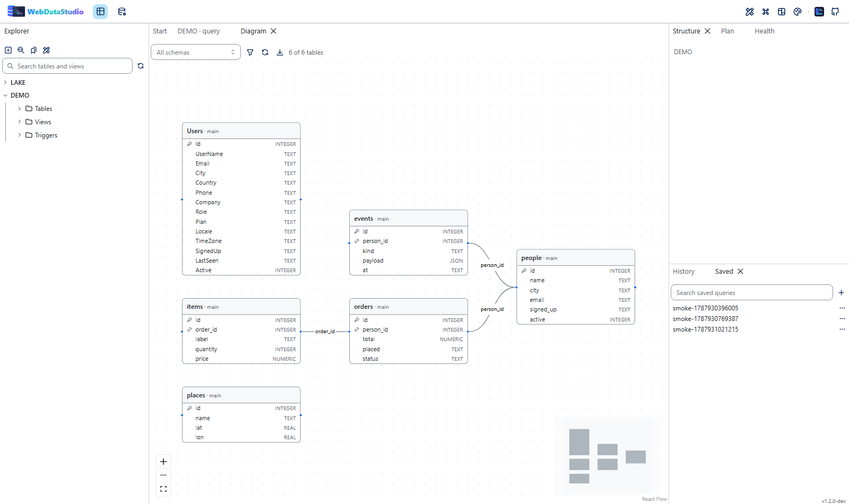This screenshot has width=849, height=504.
Task: Add a new saved query
Action: 841,293
